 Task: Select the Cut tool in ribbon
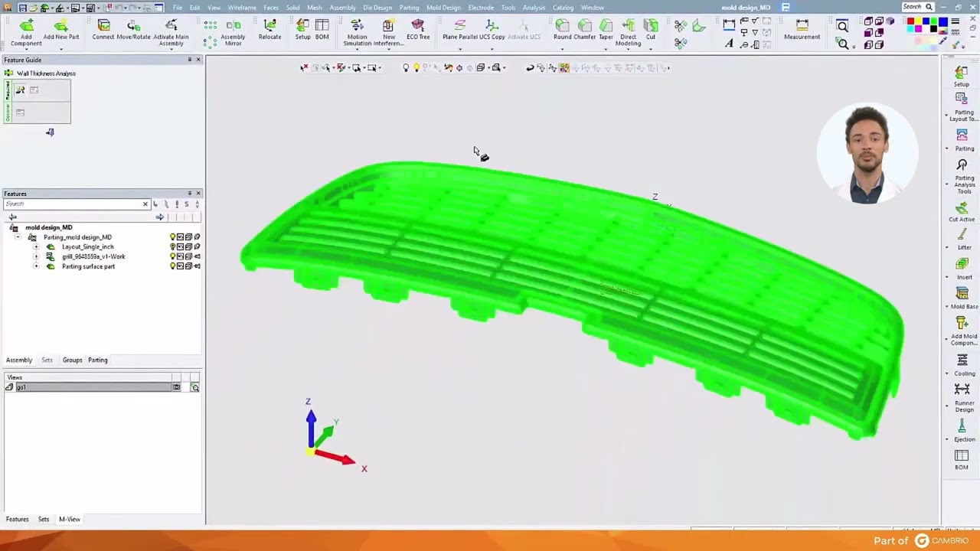click(651, 30)
